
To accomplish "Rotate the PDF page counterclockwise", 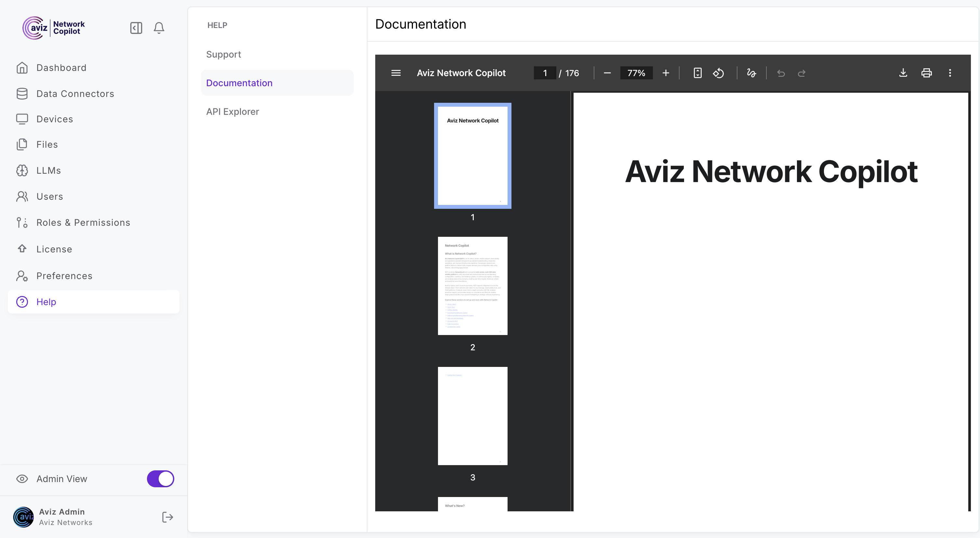I will [718, 73].
